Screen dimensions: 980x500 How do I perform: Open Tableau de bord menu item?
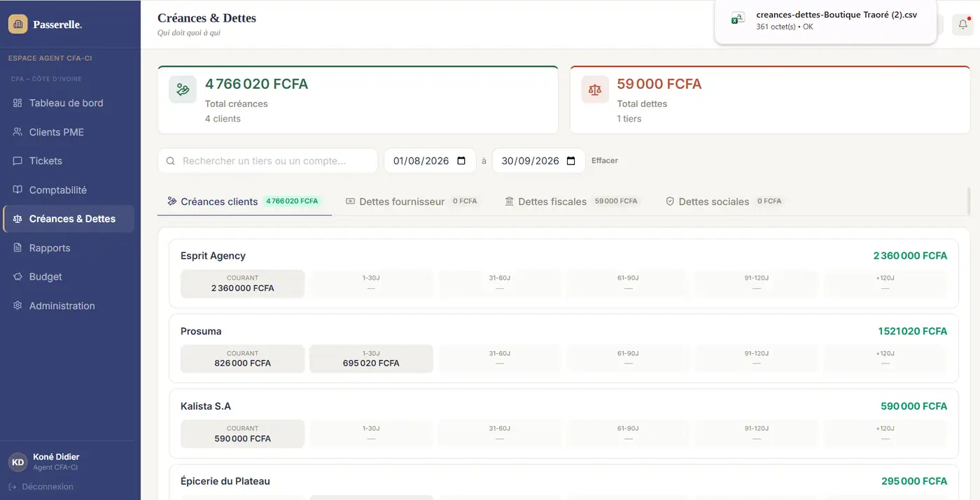pyautogui.click(x=69, y=103)
